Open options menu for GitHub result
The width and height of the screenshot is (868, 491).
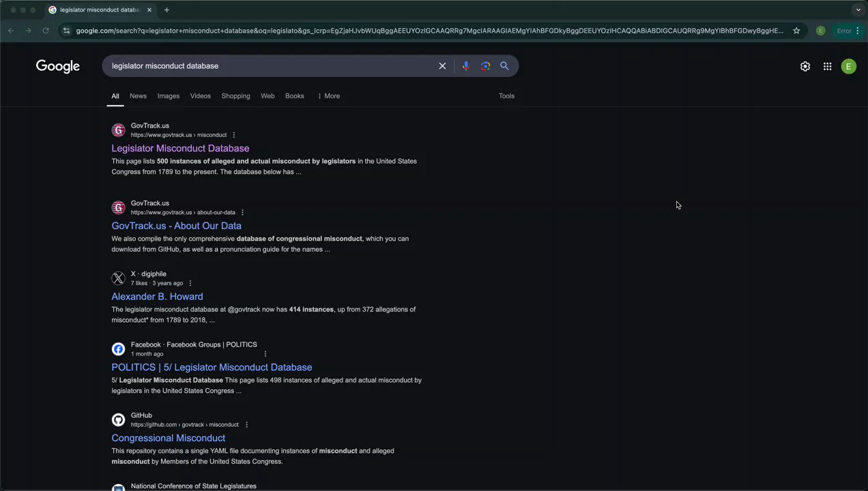coord(246,425)
